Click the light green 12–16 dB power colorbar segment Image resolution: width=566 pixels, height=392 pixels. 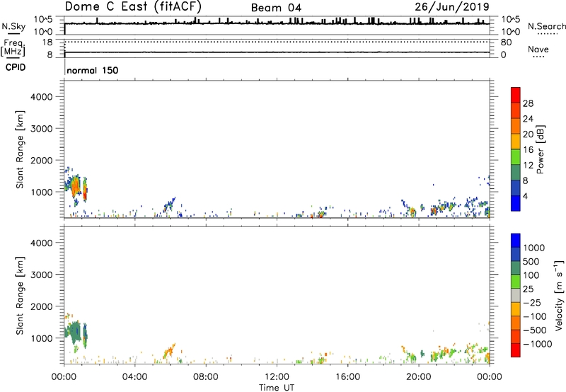[x=516, y=156]
